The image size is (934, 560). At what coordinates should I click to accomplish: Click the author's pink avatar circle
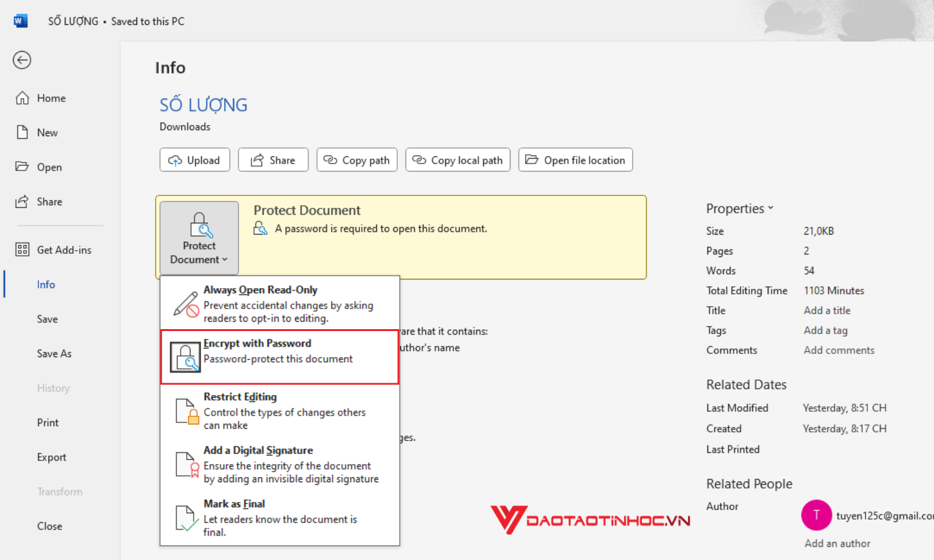(816, 515)
